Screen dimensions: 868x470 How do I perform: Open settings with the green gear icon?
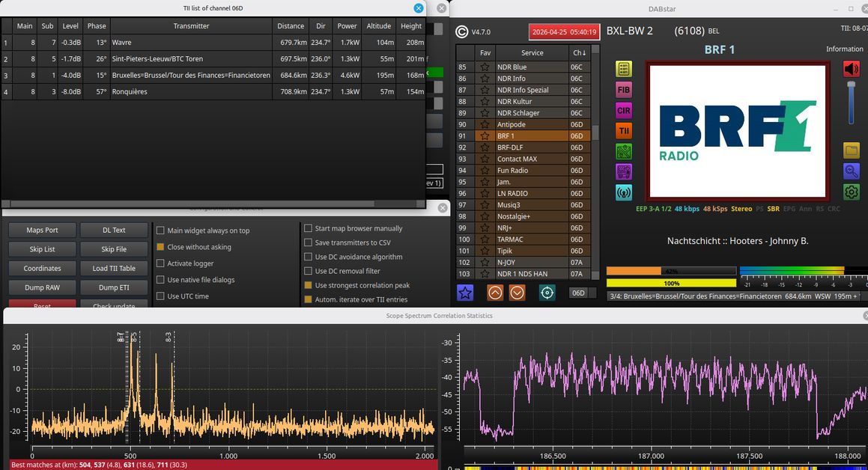click(851, 192)
